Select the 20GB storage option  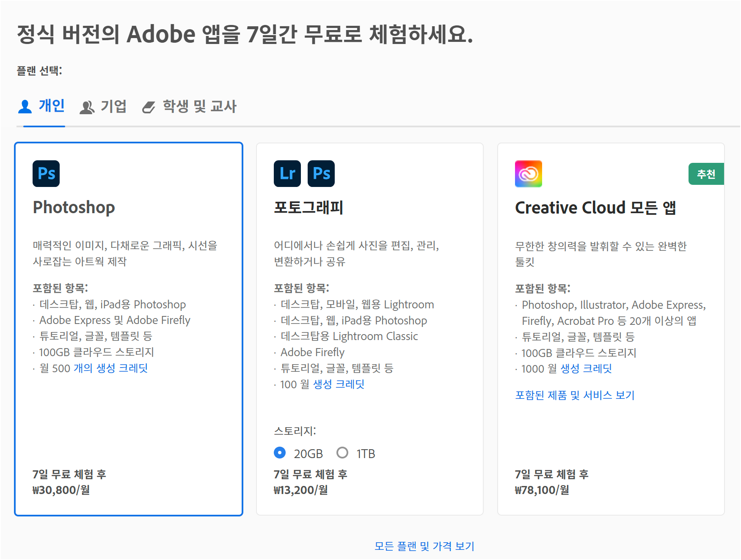pyautogui.click(x=280, y=453)
